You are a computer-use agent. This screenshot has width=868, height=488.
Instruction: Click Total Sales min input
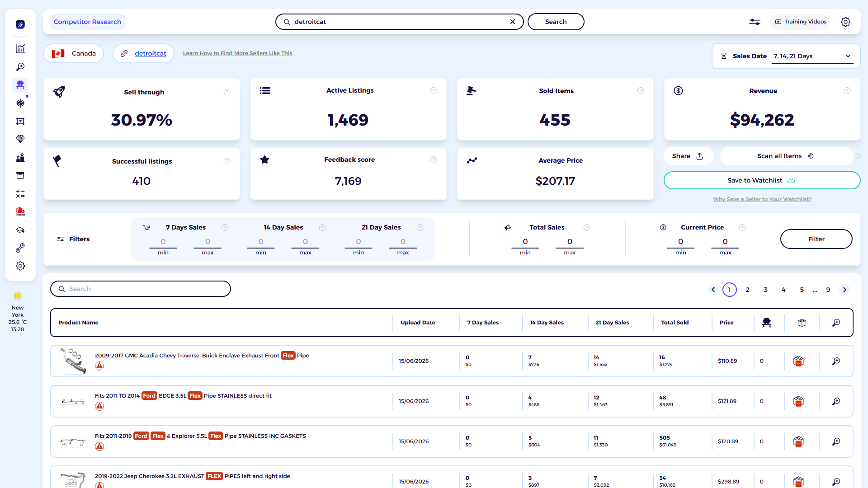point(525,242)
